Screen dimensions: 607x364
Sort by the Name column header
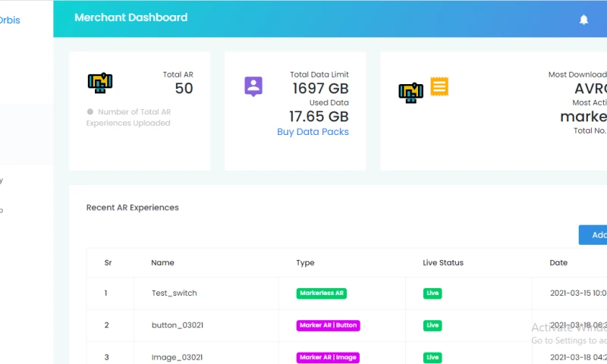(x=162, y=262)
